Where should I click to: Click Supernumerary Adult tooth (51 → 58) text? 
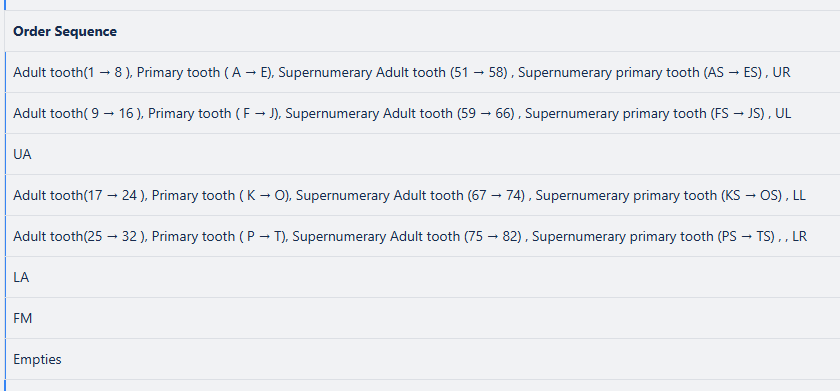(x=393, y=72)
